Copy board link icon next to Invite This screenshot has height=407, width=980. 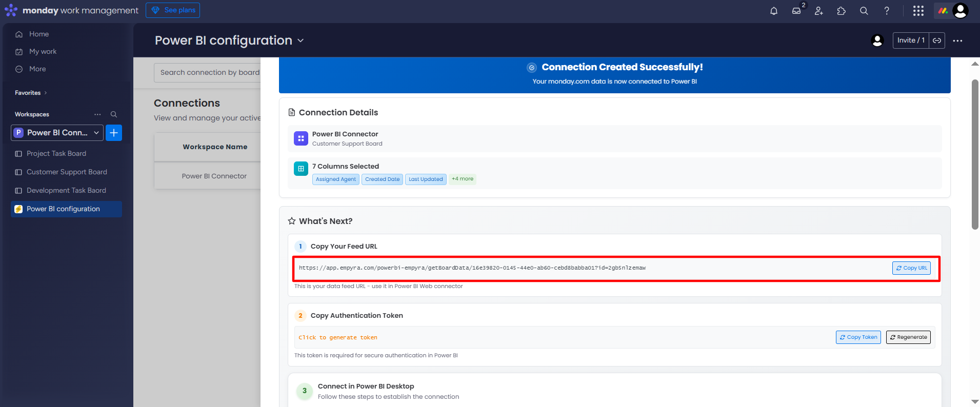(x=937, y=40)
